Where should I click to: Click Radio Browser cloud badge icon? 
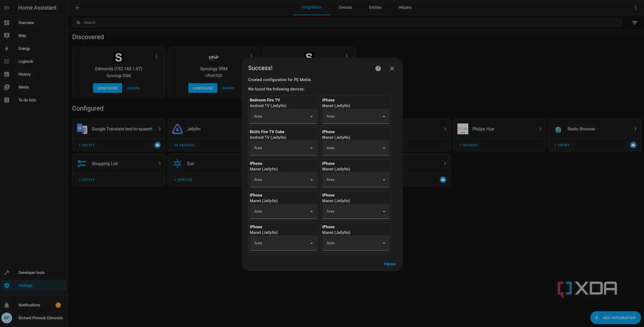point(633,145)
